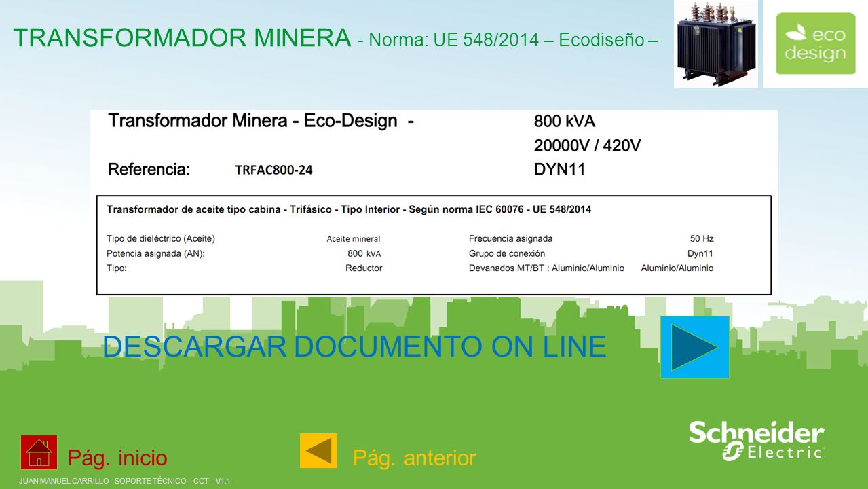Open DESCARGAR DOCUMENTO ON LINE link
868x489 pixels.
click(354, 346)
